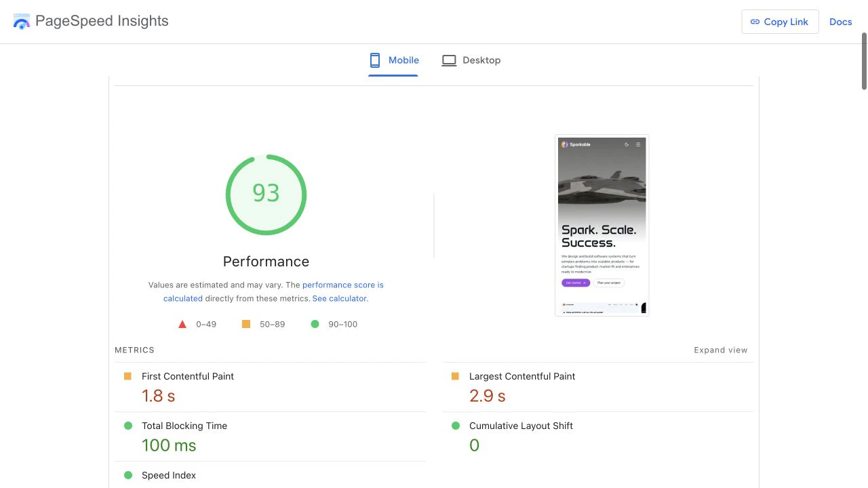The height and width of the screenshot is (488, 868).
Task: Click the 1.8 s value
Action: (x=159, y=396)
